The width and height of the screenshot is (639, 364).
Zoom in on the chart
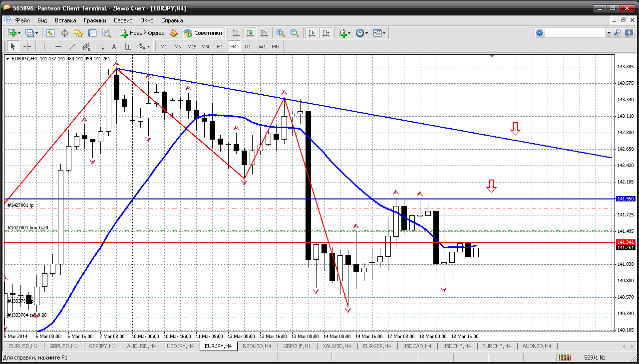281,33
